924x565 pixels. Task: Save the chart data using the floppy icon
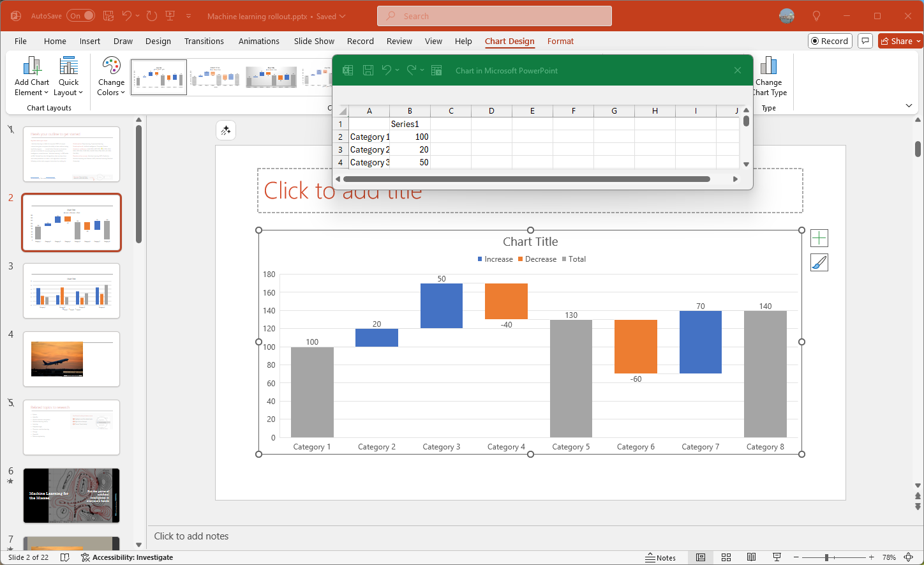coord(368,70)
